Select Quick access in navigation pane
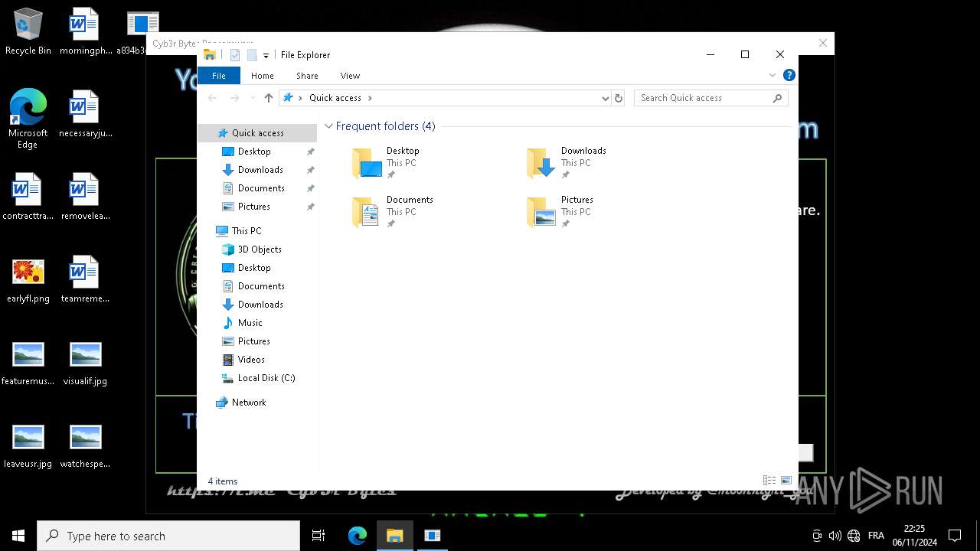 tap(257, 133)
